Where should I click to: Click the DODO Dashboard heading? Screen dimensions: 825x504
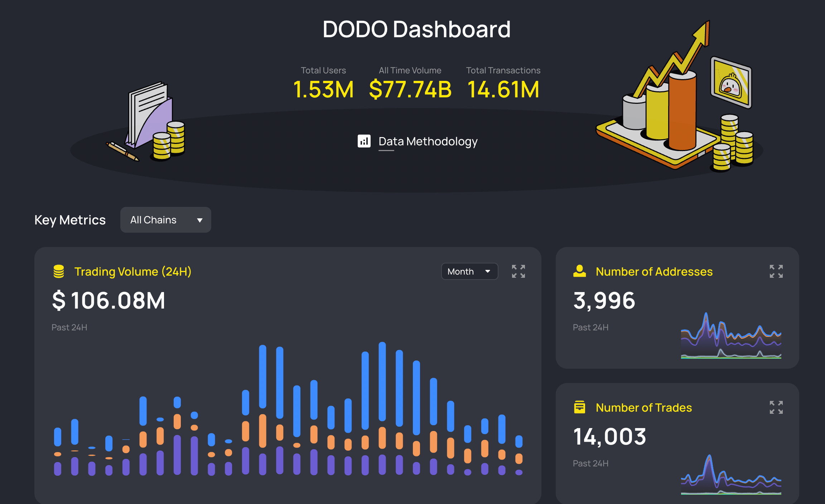416,29
